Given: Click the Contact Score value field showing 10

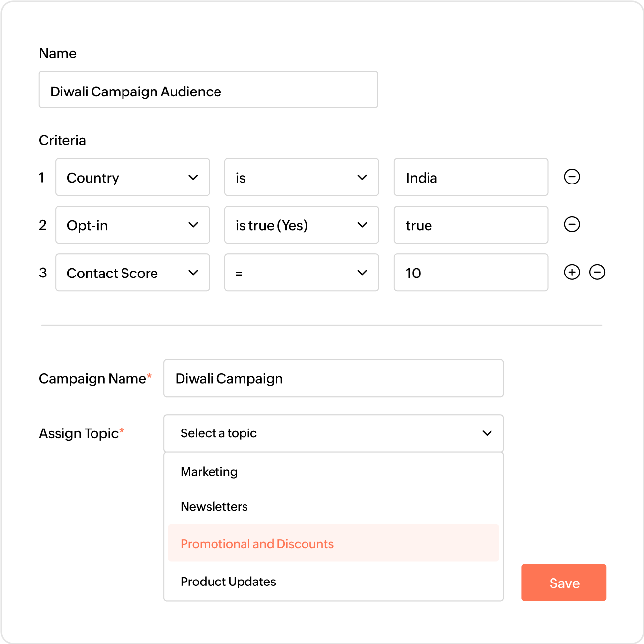Looking at the screenshot, I should pos(470,273).
